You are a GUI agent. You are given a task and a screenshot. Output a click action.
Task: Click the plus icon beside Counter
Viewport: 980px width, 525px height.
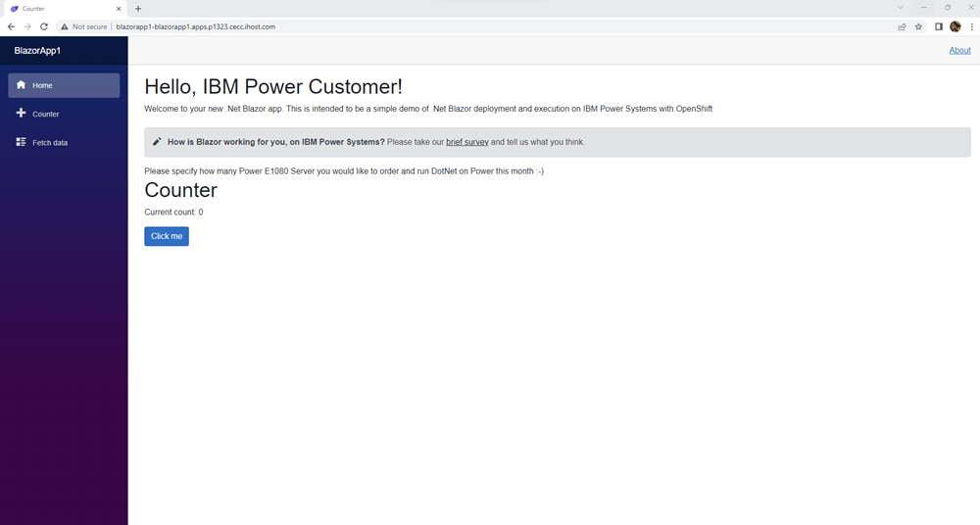[x=22, y=113]
